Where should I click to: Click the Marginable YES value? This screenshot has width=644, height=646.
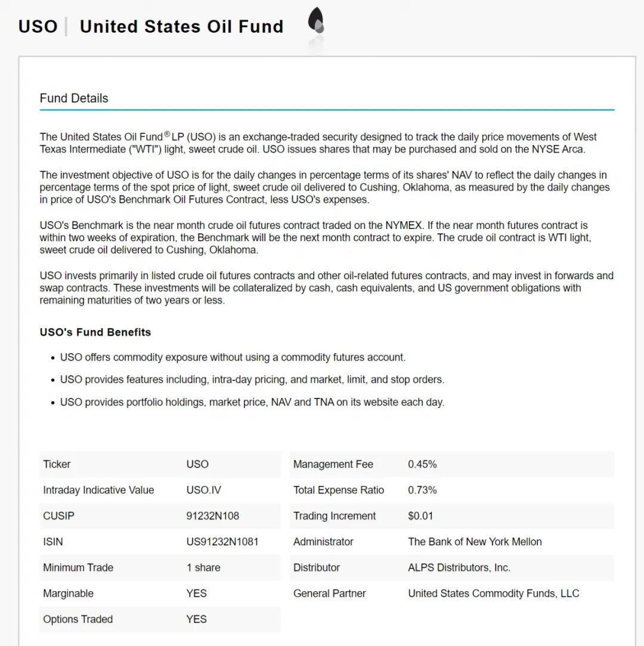click(x=196, y=594)
